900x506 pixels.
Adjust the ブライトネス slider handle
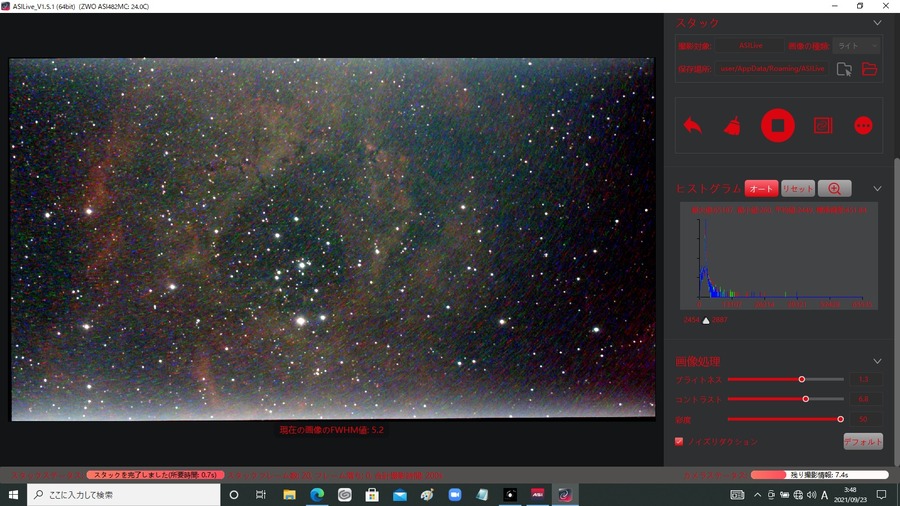[802, 379]
